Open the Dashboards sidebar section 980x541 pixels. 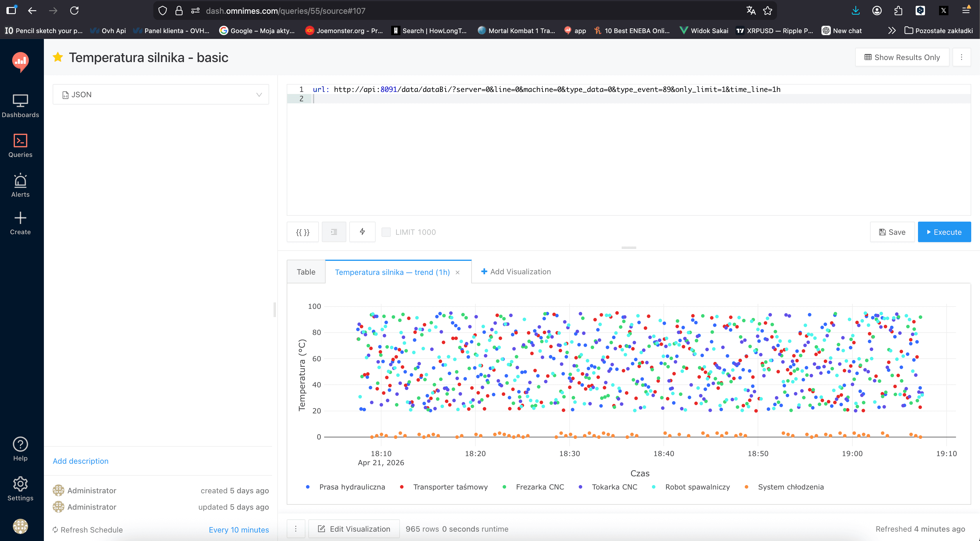click(20, 106)
